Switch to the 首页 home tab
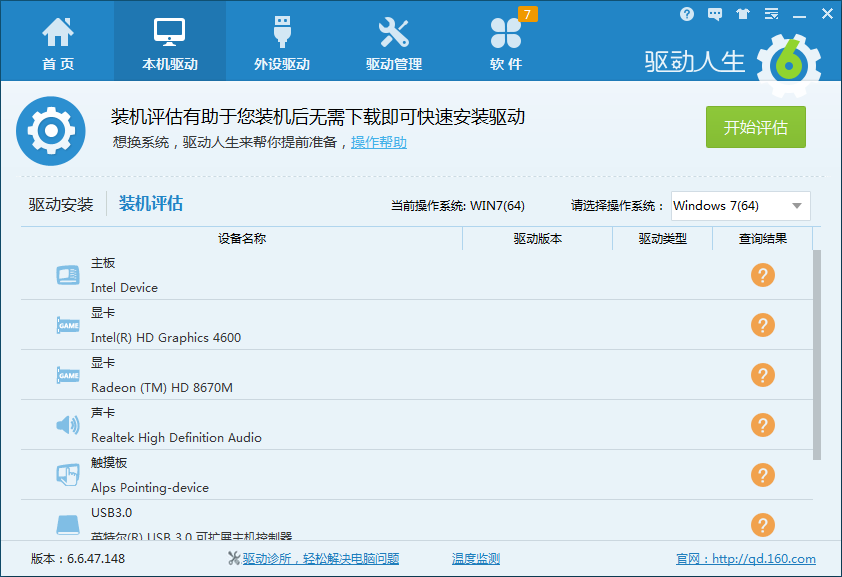Viewport: 842px width, 577px height. coord(57,42)
